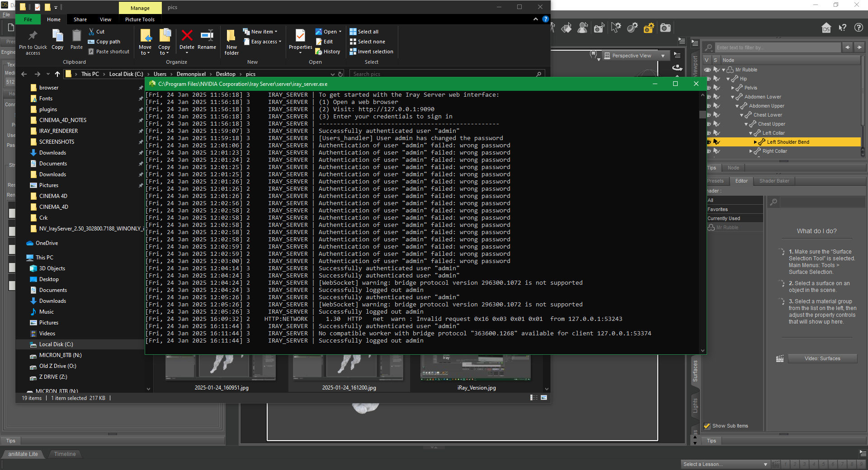Collapse the Mr Rubble tree node
Image resolution: width=868 pixels, height=470 pixels.
click(723, 70)
